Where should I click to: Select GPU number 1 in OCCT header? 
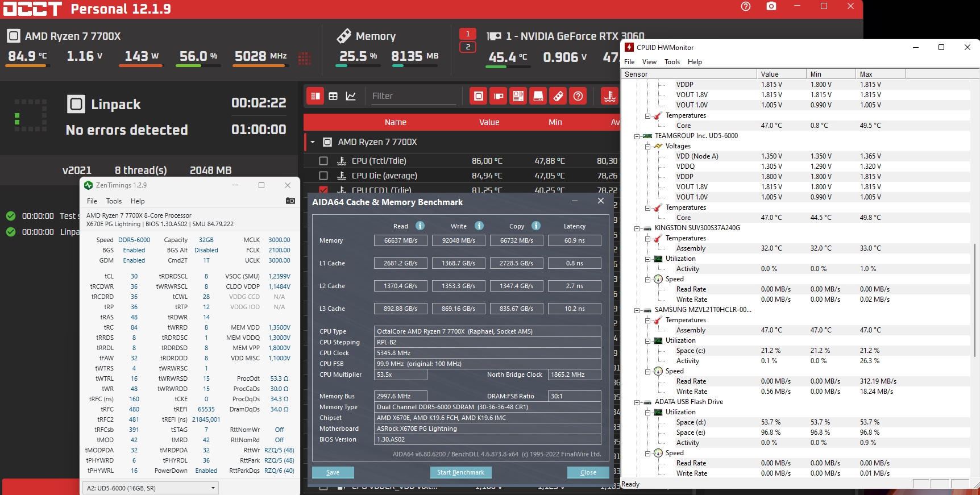pyautogui.click(x=468, y=34)
